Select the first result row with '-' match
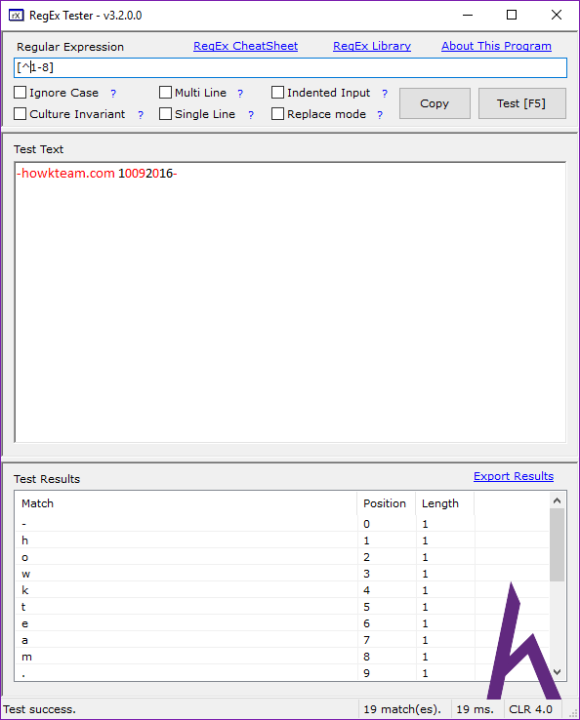 coord(282,524)
